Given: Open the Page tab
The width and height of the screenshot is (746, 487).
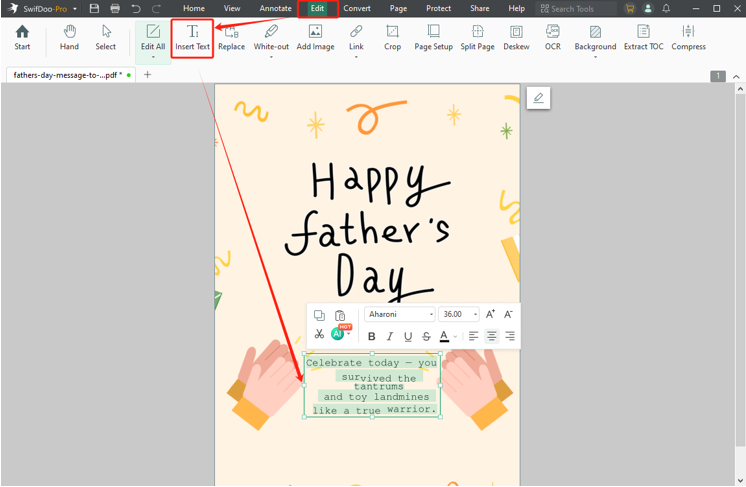Looking at the screenshot, I should pyautogui.click(x=398, y=9).
